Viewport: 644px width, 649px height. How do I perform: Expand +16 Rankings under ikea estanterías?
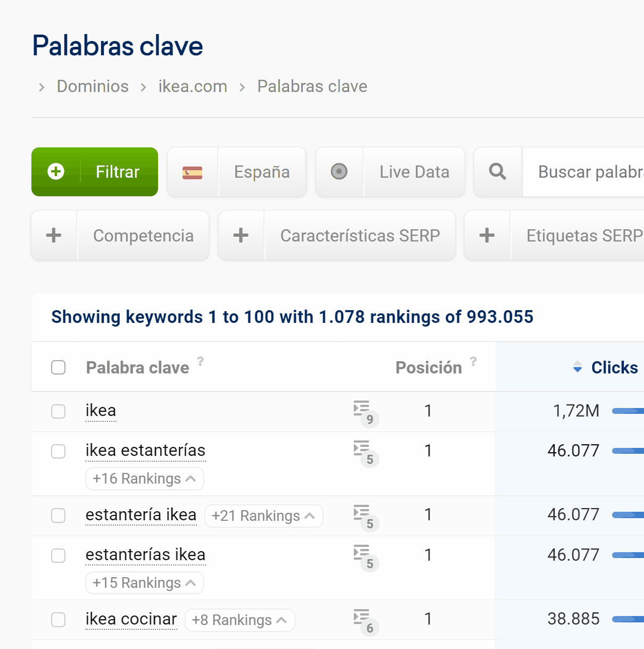144,479
